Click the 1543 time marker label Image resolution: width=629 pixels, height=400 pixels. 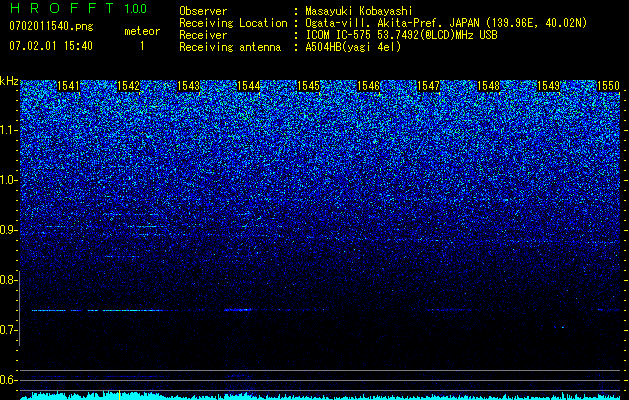pyautogui.click(x=189, y=86)
